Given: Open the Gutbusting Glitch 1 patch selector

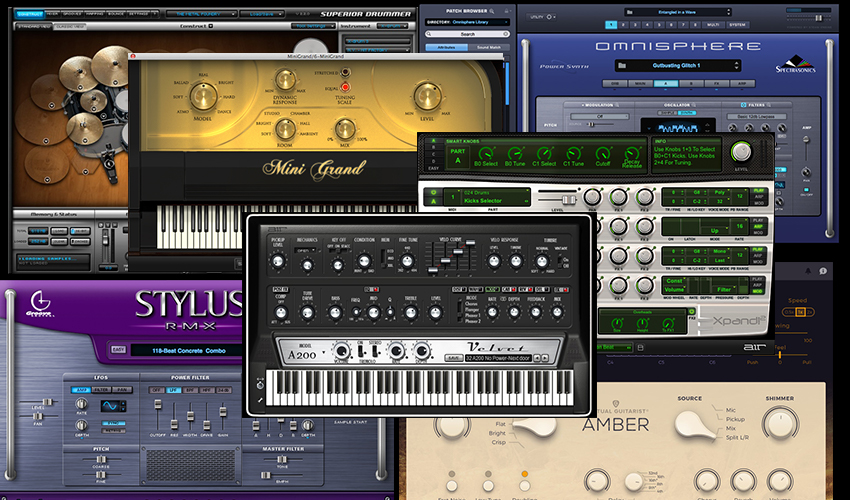Looking at the screenshot, I should 678,66.
